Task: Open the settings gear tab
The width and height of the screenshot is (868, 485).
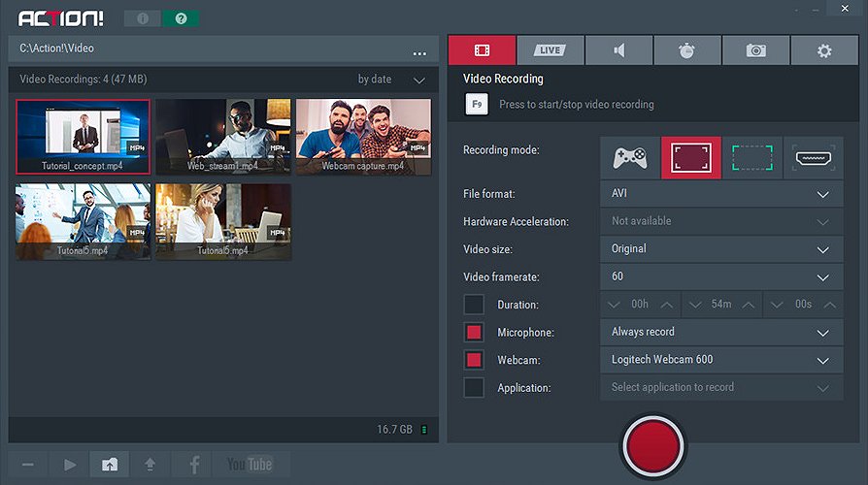Action: (824, 50)
